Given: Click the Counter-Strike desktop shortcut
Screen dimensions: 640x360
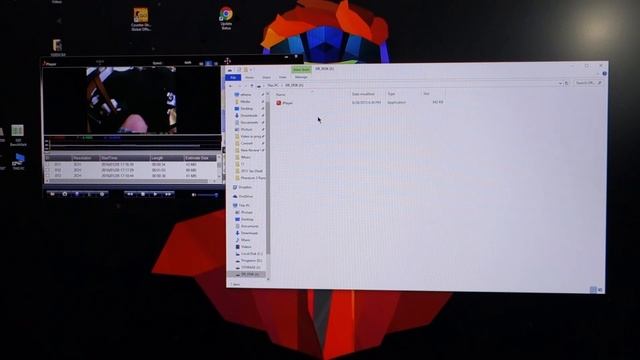Looking at the screenshot, I should [141, 20].
